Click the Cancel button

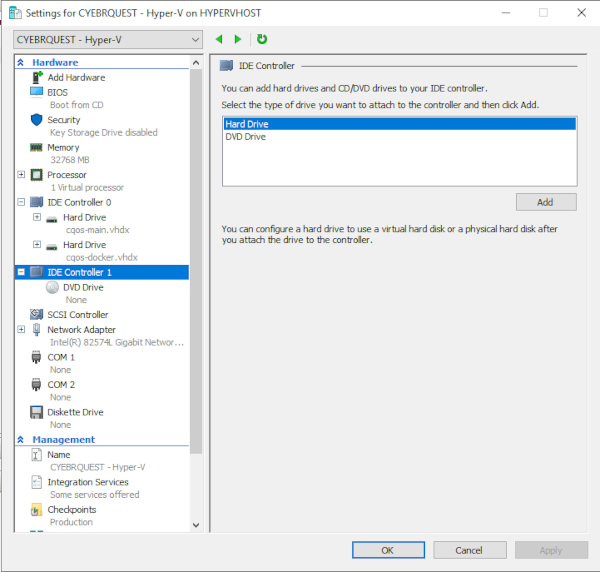(x=469, y=550)
